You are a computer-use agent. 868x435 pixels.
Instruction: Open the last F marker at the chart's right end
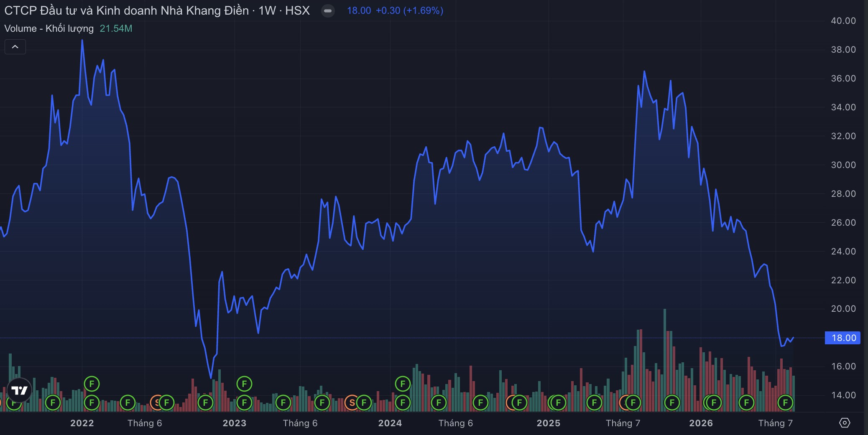(785, 403)
